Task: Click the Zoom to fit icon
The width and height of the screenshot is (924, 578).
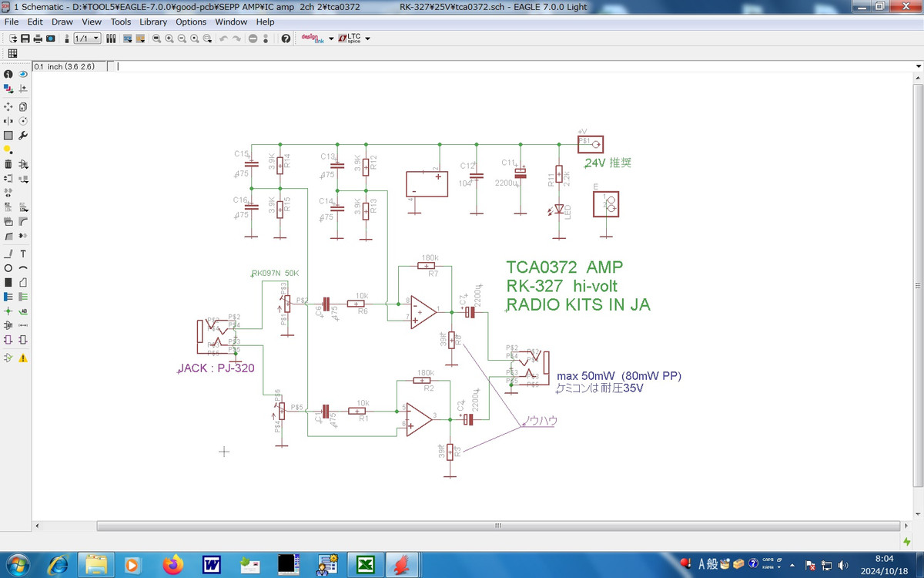Action: 156,39
